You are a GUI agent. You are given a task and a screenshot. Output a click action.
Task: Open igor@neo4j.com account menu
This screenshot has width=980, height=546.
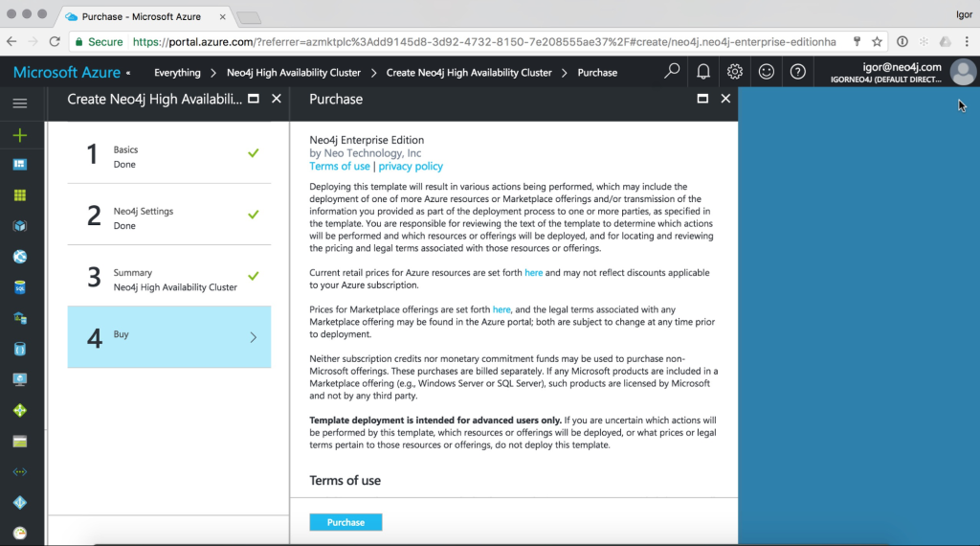[x=885, y=72]
